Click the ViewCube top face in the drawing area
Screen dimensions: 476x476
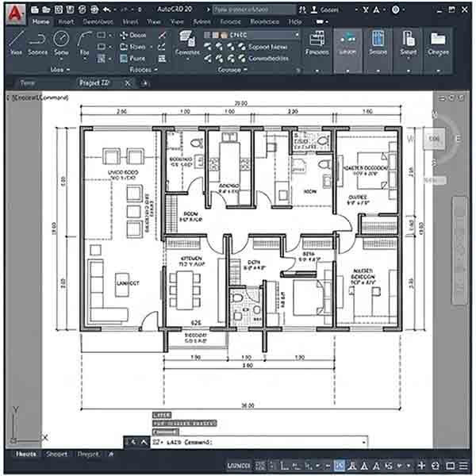point(434,139)
